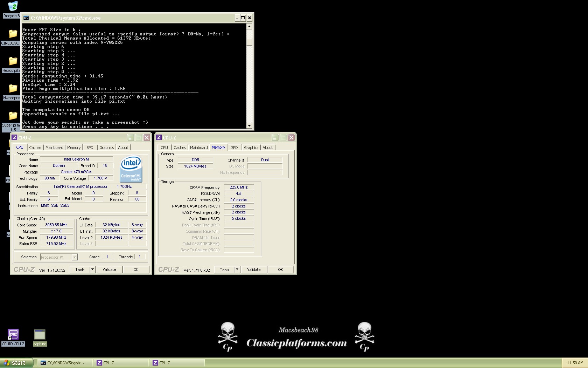The height and width of the screenshot is (368, 588).
Task: Click OK button in left CPU-Z window
Action: (136, 270)
